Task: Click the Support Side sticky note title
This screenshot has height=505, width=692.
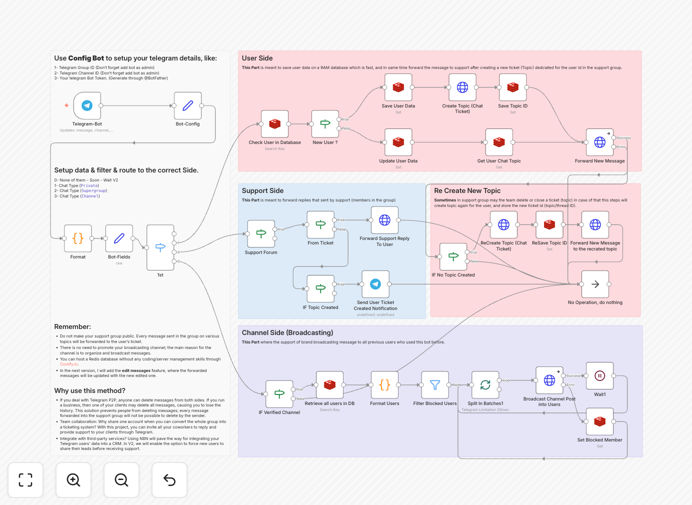Action: 263,190
